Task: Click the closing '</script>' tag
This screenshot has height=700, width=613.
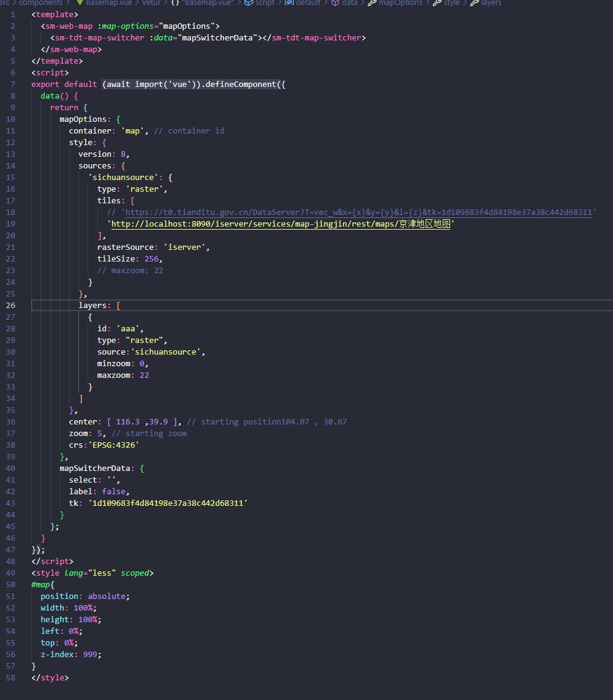Action: pos(52,562)
